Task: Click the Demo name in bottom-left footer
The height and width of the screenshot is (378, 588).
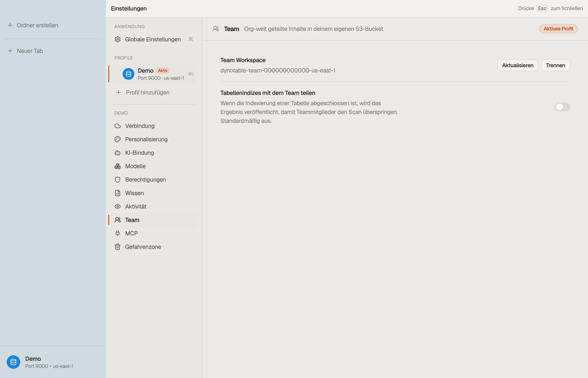Action: (x=33, y=359)
